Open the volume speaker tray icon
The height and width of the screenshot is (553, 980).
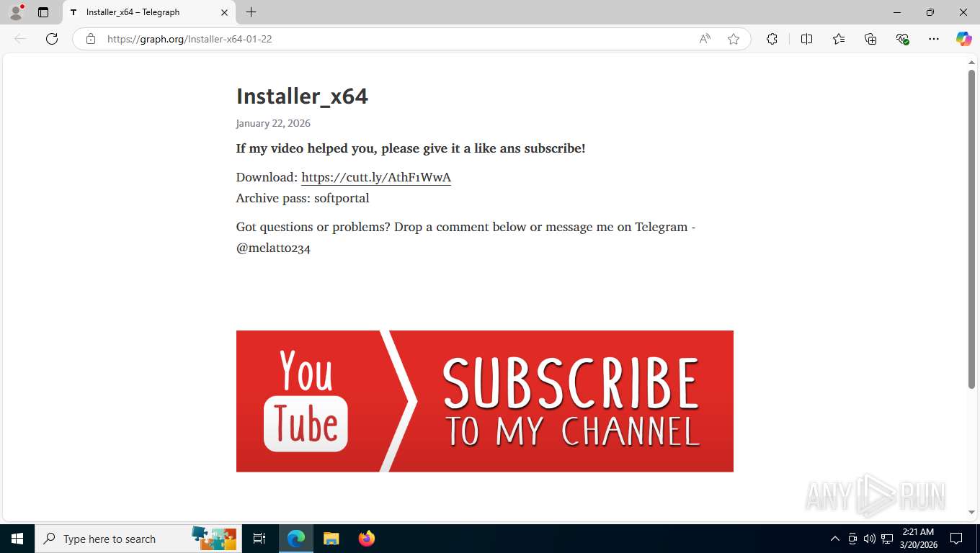tap(869, 539)
